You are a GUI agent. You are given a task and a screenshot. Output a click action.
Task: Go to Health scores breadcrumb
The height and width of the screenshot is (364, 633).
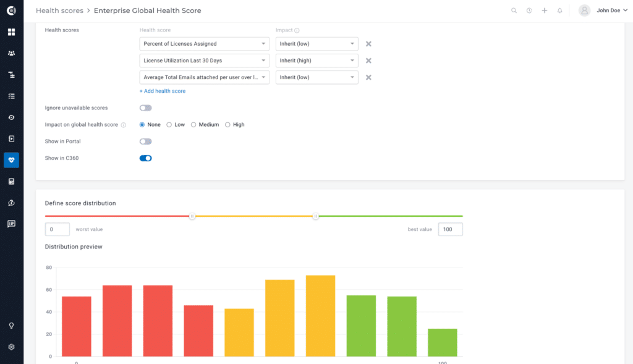click(x=59, y=11)
